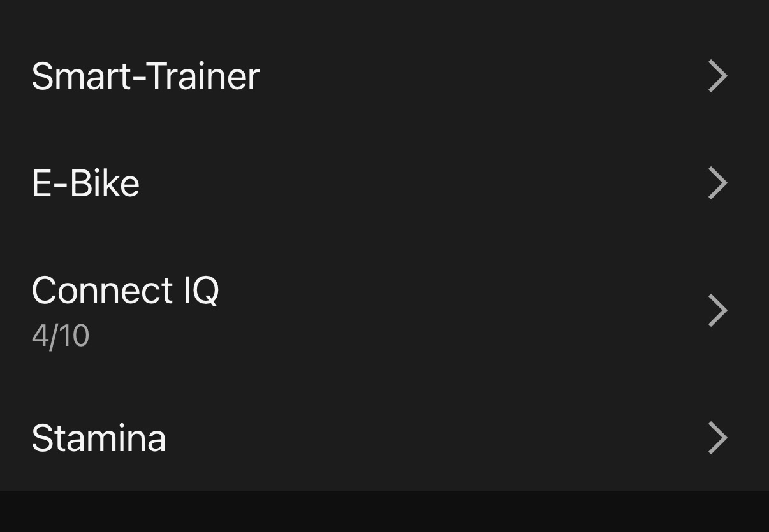Select the "E-Bike" text label

85,183
